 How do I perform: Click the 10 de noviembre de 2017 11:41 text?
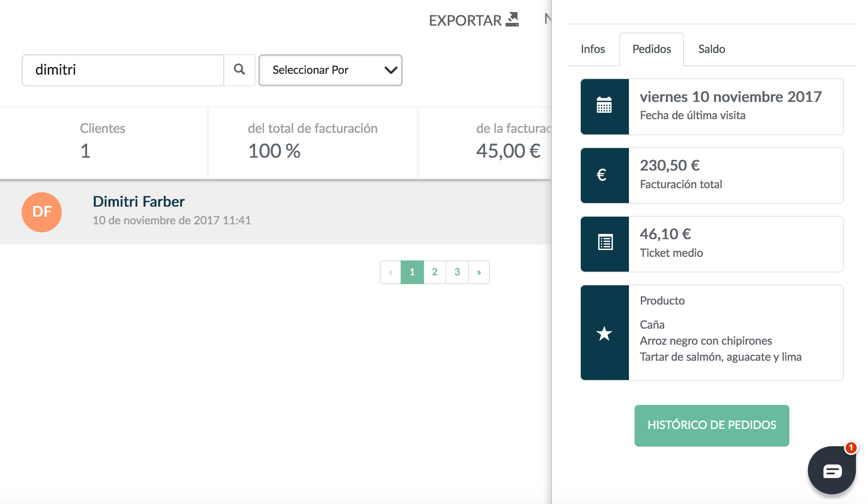[x=172, y=220]
